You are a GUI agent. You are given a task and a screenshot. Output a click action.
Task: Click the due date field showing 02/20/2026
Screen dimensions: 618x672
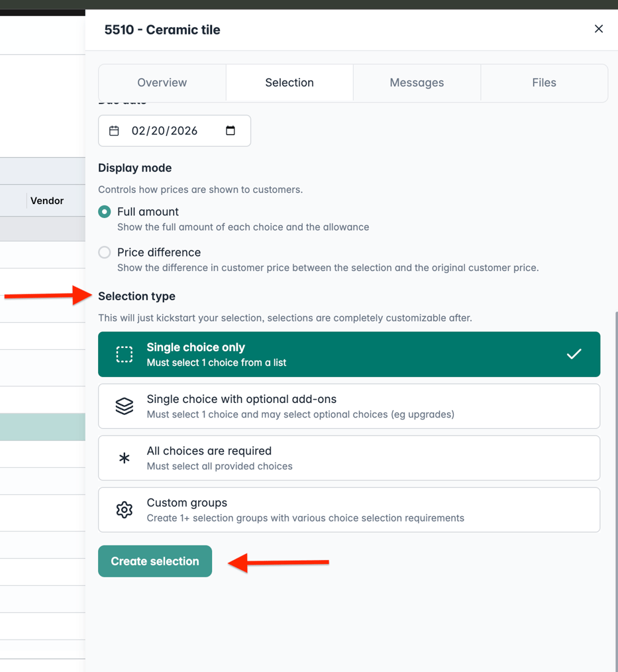tap(174, 131)
